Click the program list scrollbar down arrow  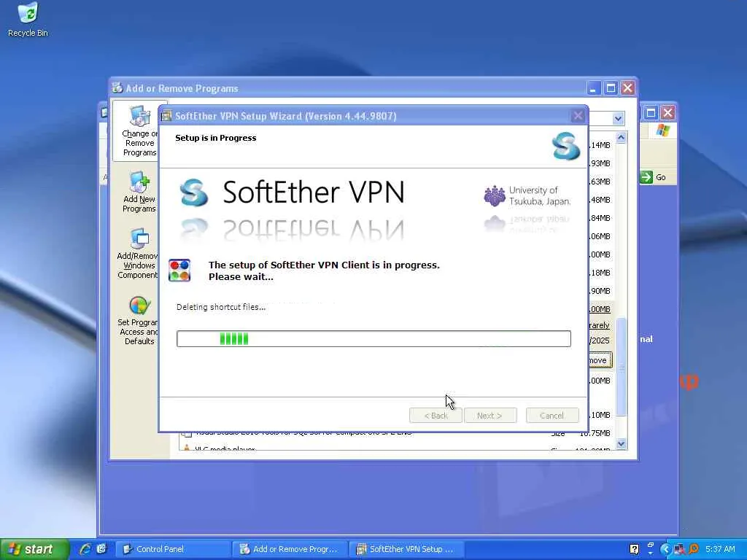[x=621, y=444]
